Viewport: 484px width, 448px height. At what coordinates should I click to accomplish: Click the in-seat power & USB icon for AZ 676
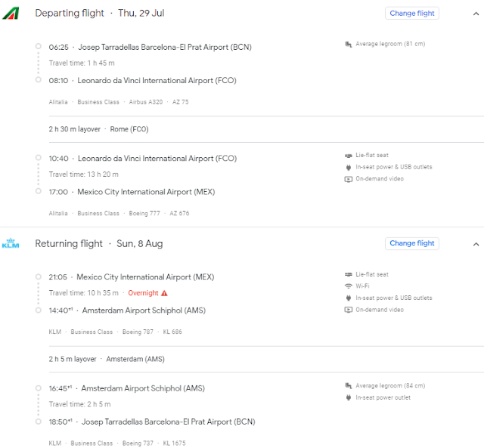(348, 167)
